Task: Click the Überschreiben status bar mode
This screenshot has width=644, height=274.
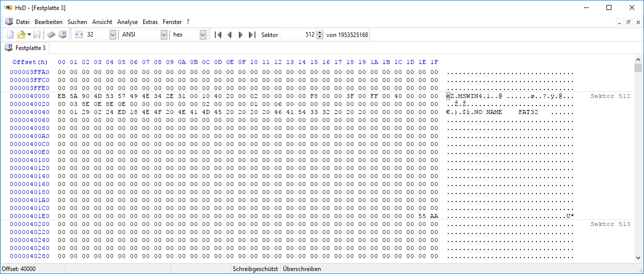Action: click(302, 269)
